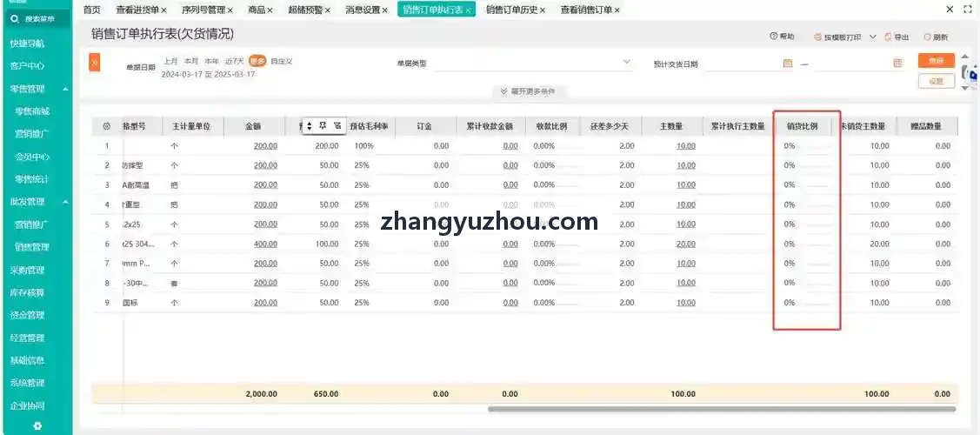Viewport: 980px width, 435px height.
Task: Click the search magnifier in 搜索菜单
Action: click(16, 19)
